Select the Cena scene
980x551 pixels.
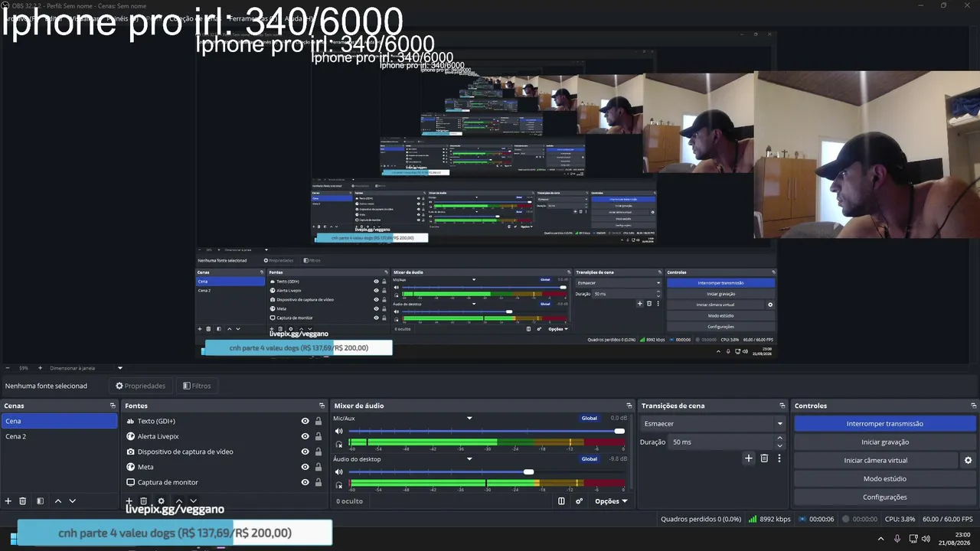59,421
